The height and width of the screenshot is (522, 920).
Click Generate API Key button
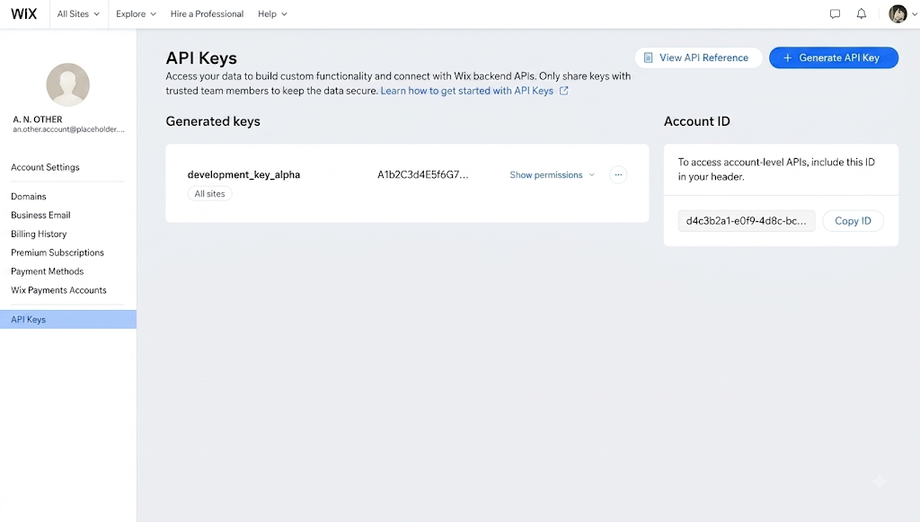pyautogui.click(x=834, y=57)
